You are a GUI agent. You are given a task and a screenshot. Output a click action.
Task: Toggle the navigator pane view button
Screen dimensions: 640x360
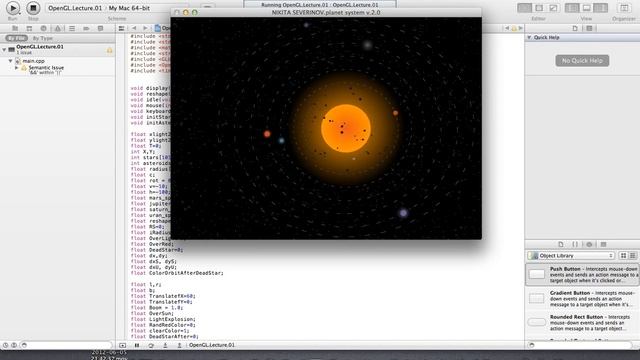tap(572, 8)
